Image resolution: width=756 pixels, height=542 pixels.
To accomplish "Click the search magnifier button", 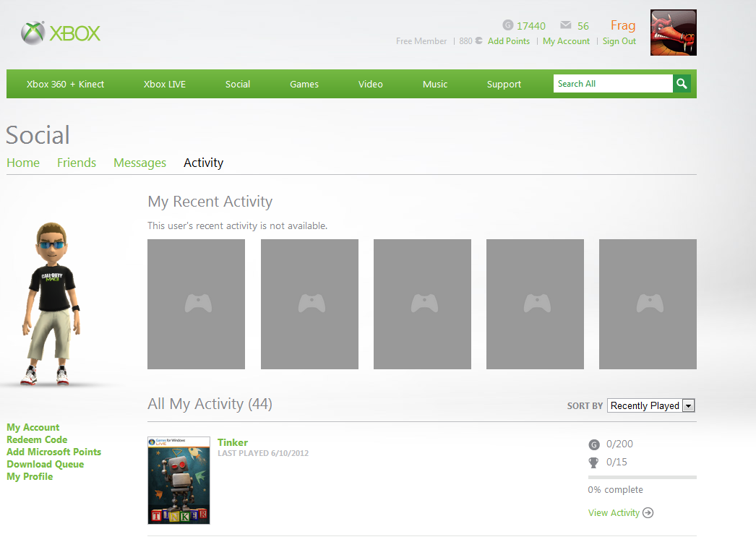I will 682,83.
